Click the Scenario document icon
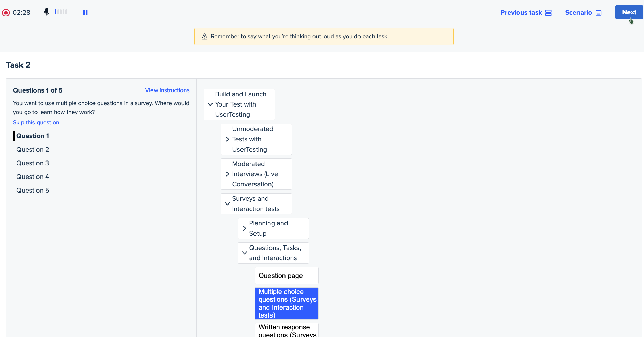This screenshot has width=644, height=337. tap(598, 13)
